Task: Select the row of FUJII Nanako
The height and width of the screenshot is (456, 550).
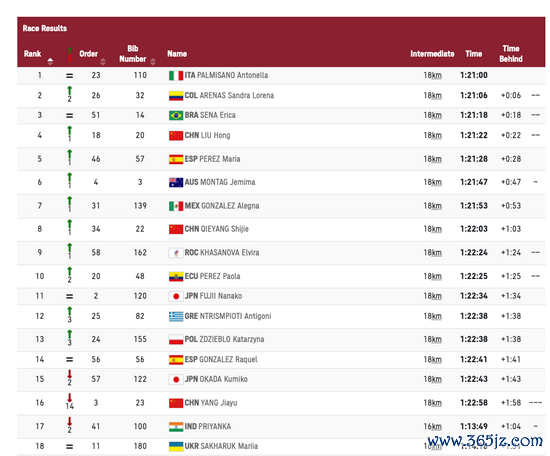Action: pyautogui.click(x=281, y=296)
